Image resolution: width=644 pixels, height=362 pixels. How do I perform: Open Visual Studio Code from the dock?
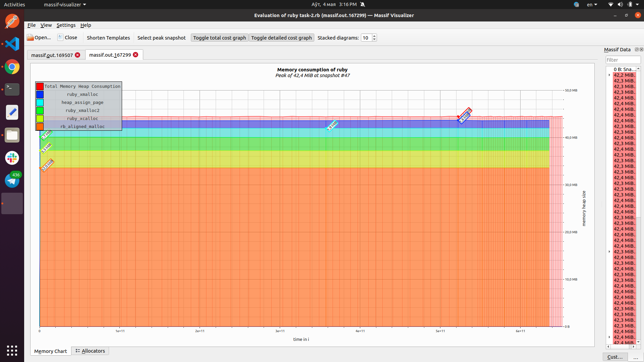pos(12,44)
